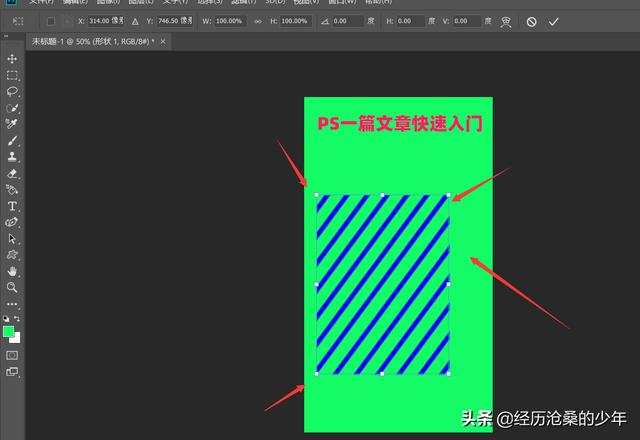Click the middle-right transform handle
Viewport: 640px width, 440px height.
point(449,284)
